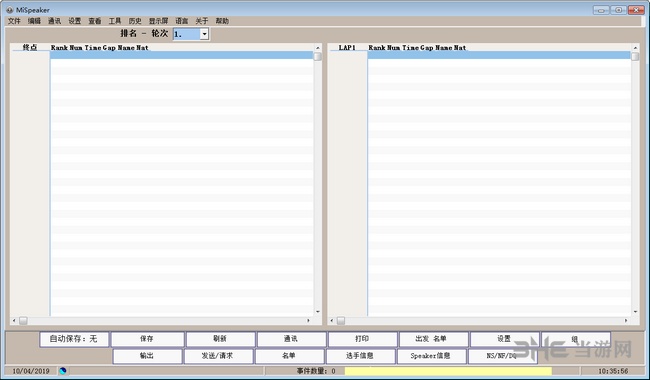Click the NS/NF/DQ button
This screenshot has height=380, width=650.
point(502,356)
